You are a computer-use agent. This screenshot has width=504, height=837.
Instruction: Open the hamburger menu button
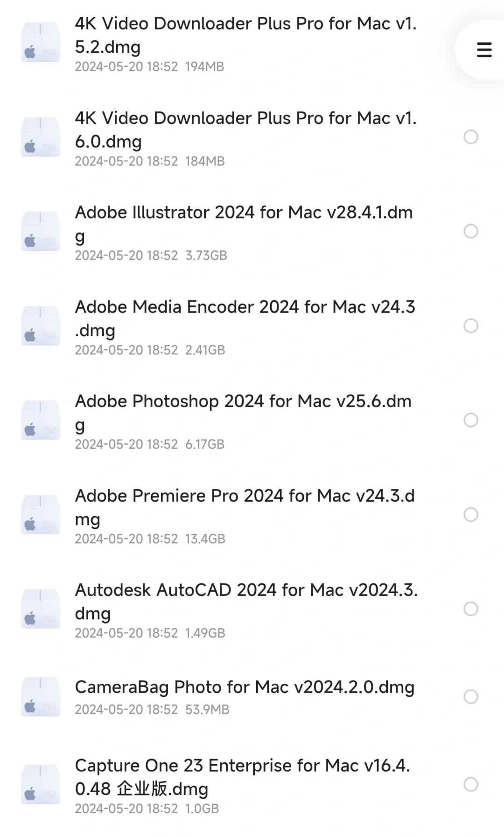click(484, 50)
